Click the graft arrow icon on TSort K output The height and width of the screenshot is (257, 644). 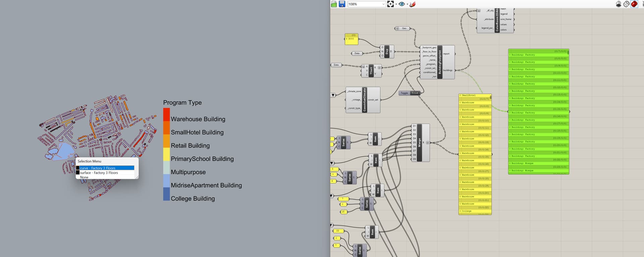pyautogui.click(x=379, y=68)
